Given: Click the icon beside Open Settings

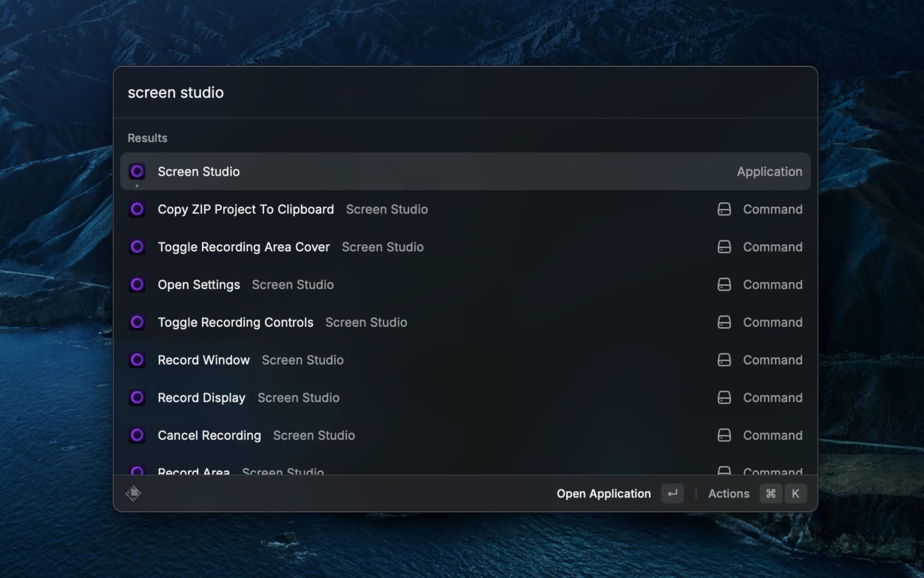Looking at the screenshot, I should click(x=137, y=285).
